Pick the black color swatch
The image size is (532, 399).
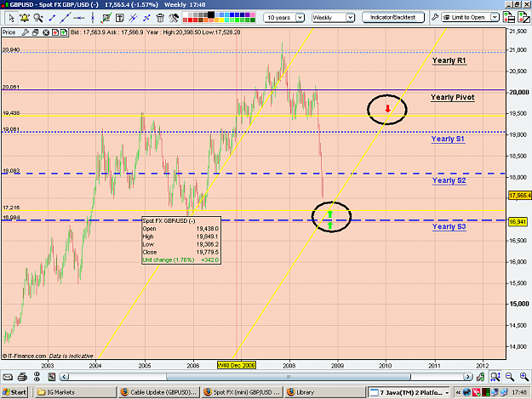point(211,14)
